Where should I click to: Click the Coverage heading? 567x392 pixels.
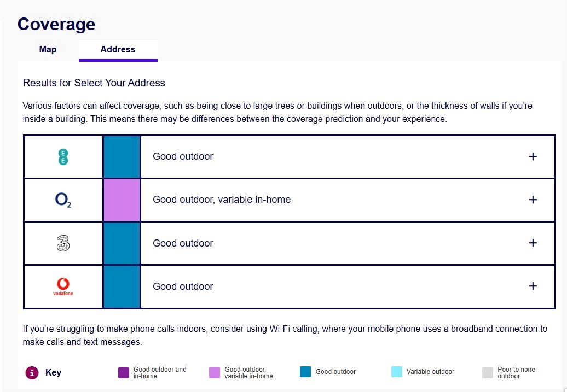pos(56,24)
